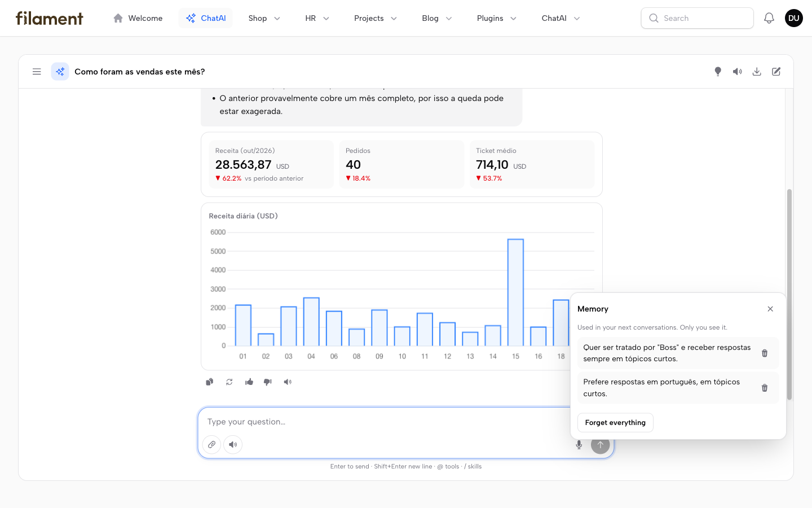
Task: Click the Forget everything button
Action: [x=615, y=423]
